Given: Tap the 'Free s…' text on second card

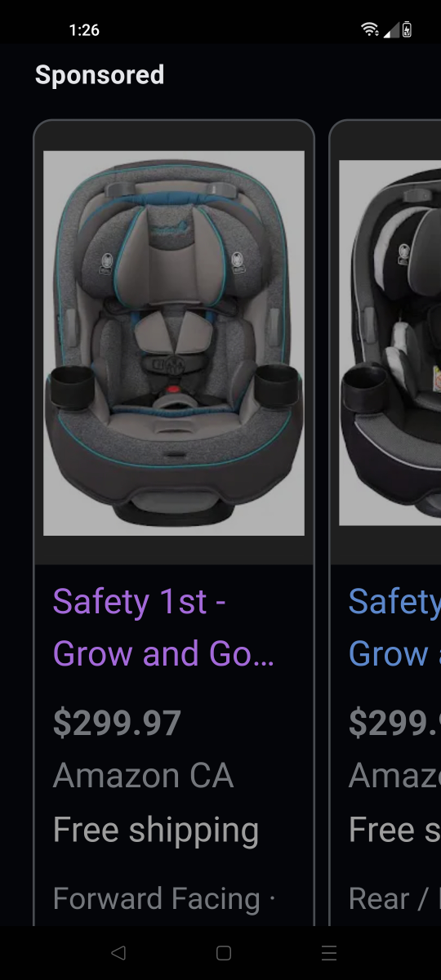Looking at the screenshot, I should pyautogui.click(x=394, y=831).
